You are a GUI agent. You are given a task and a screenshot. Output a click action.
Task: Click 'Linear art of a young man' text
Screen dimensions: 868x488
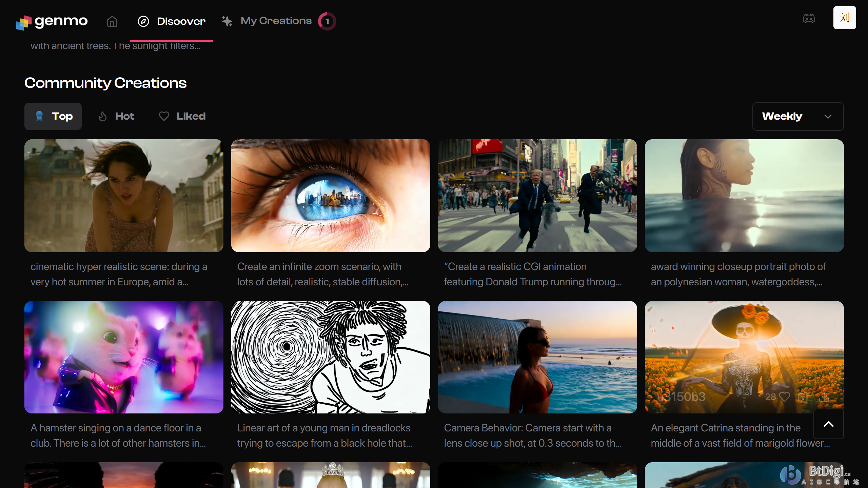pos(324,435)
